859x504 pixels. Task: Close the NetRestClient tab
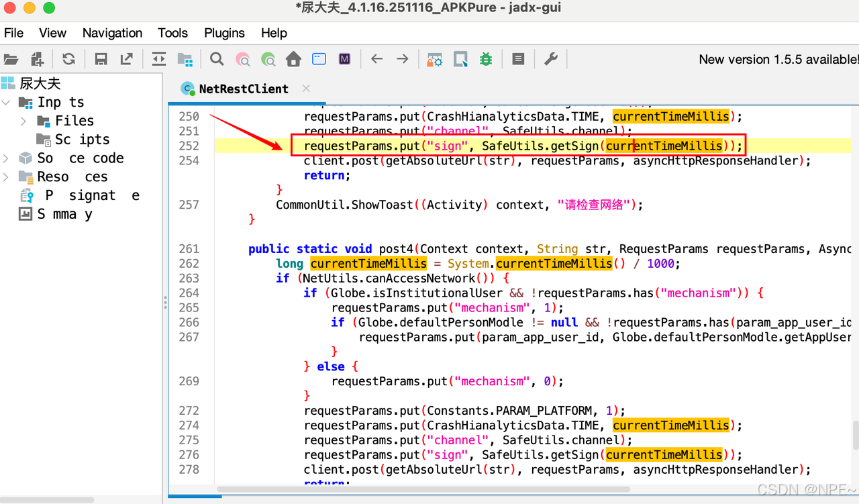pos(306,89)
